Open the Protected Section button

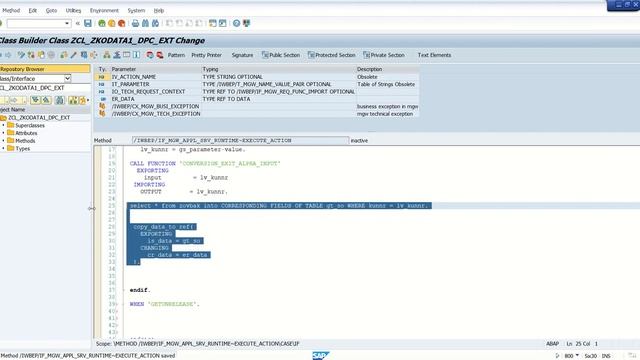click(x=331, y=55)
